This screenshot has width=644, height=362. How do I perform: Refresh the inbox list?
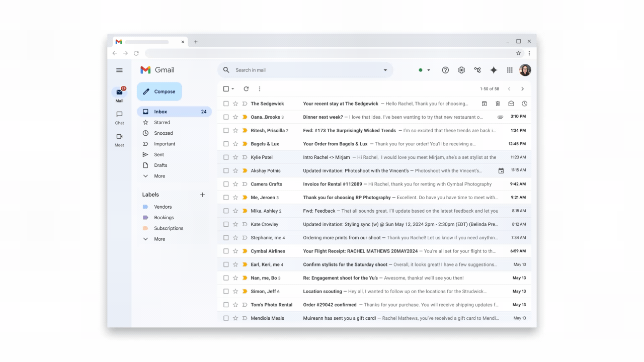pyautogui.click(x=246, y=89)
